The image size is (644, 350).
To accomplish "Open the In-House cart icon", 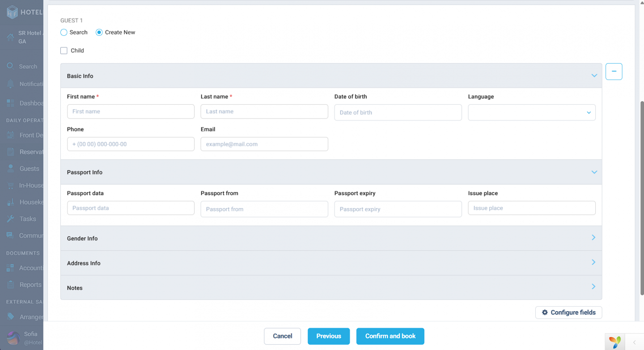I will 10,185.
